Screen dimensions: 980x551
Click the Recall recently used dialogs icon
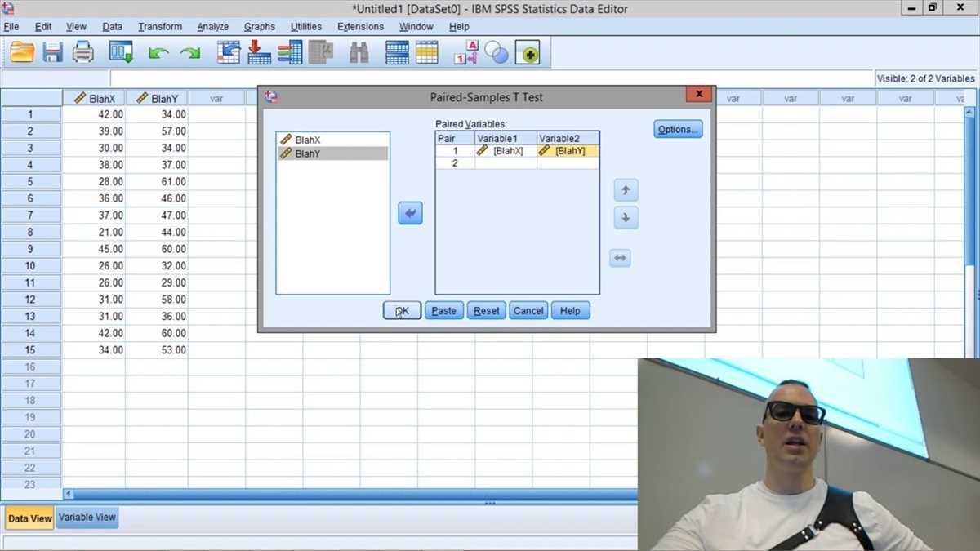pos(121,53)
